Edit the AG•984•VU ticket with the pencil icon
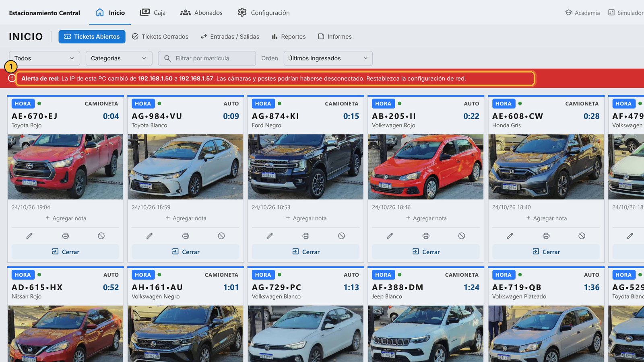Viewport: 644px width, 362px height. coord(149,236)
